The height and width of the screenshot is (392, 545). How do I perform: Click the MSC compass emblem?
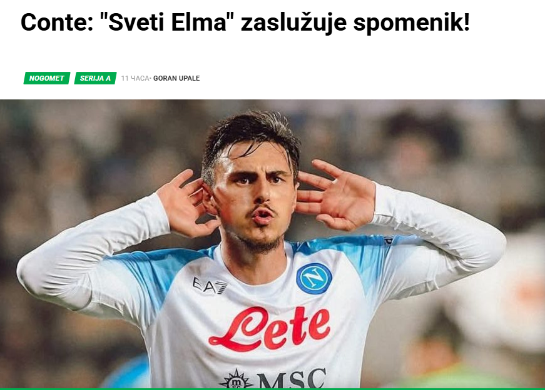[x=236, y=379]
